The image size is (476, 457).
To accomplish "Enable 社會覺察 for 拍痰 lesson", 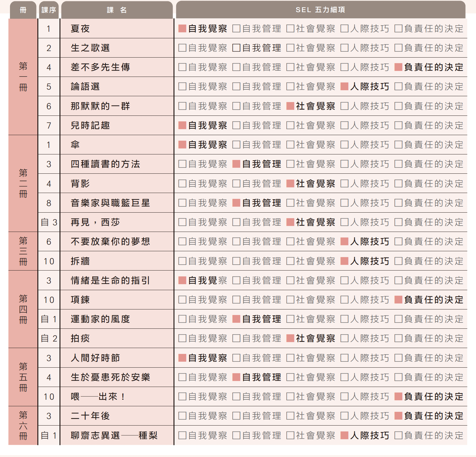I will pos(290,338).
